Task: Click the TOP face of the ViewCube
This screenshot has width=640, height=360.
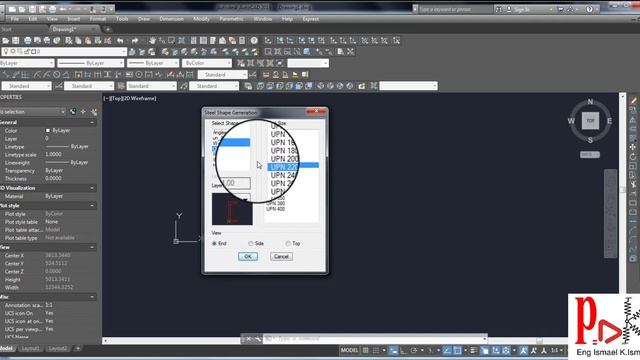Action: point(590,121)
